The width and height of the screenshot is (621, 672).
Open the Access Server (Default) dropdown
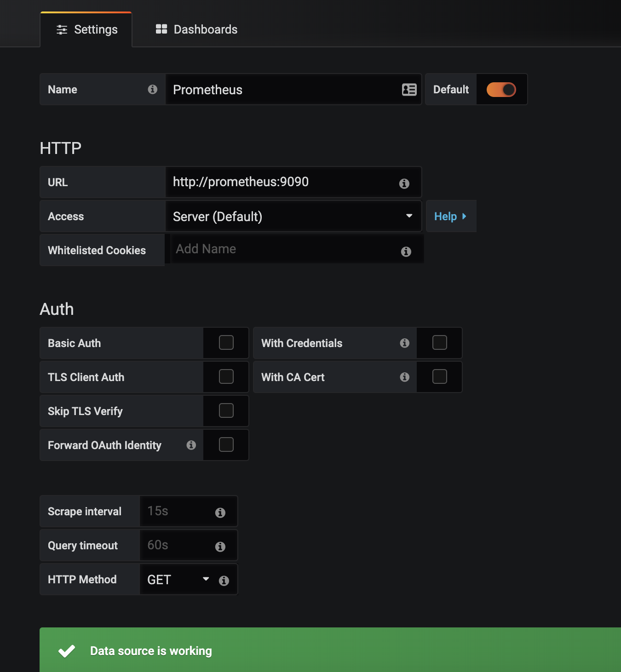point(293,216)
